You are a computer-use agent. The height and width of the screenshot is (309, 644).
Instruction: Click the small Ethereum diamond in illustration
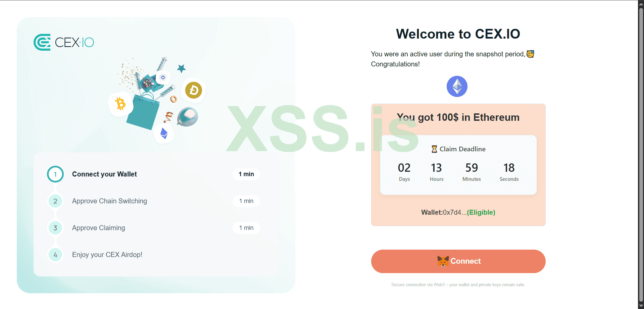tap(164, 133)
